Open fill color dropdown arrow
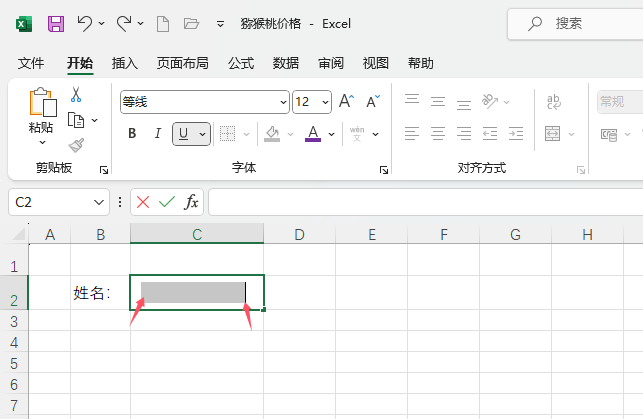This screenshot has height=419, width=643. coord(291,134)
